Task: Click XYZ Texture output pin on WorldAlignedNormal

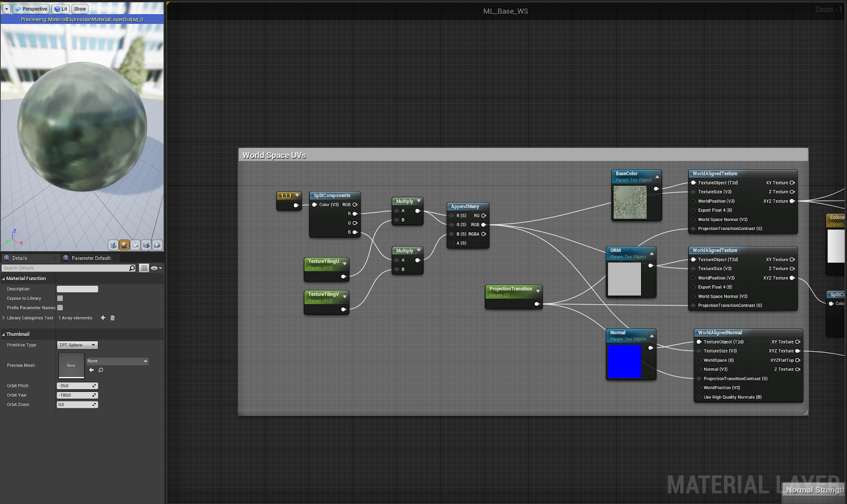Action: [x=797, y=351]
